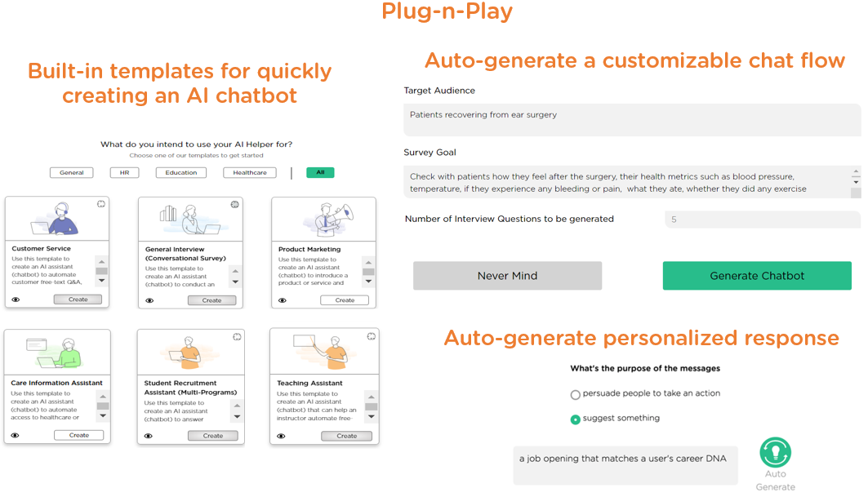The height and width of the screenshot is (497, 868).
Task: Filter templates by General category
Action: pos(71,173)
